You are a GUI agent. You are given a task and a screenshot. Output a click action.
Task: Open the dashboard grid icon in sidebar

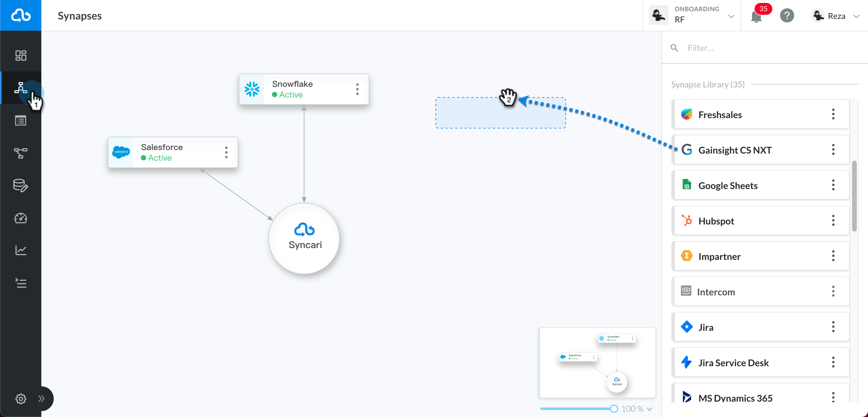click(21, 56)
